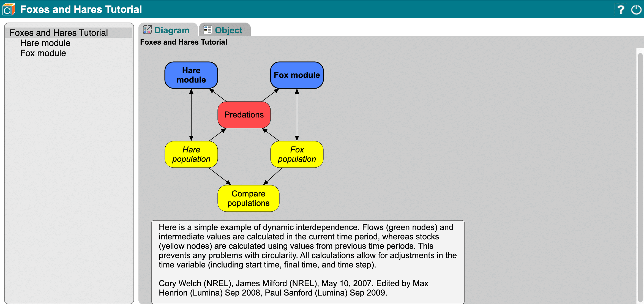Open help via the question mark icon
Image resolution: width=644 pixels, height=306 pixels.
click(621, 10)
